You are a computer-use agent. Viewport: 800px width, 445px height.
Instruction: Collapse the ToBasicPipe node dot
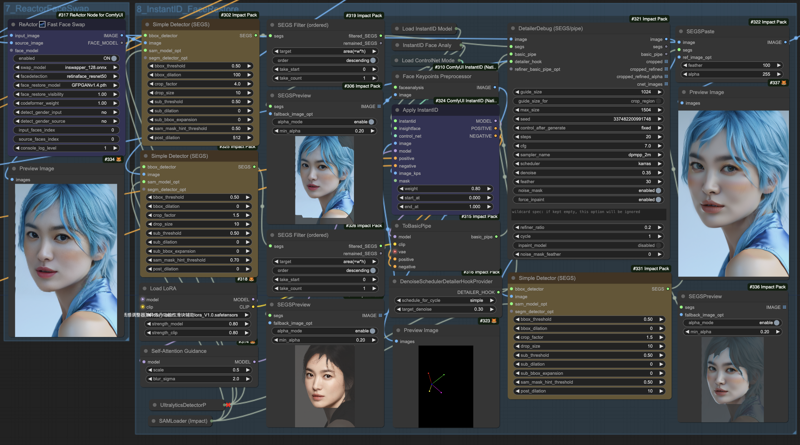point(397,226)
